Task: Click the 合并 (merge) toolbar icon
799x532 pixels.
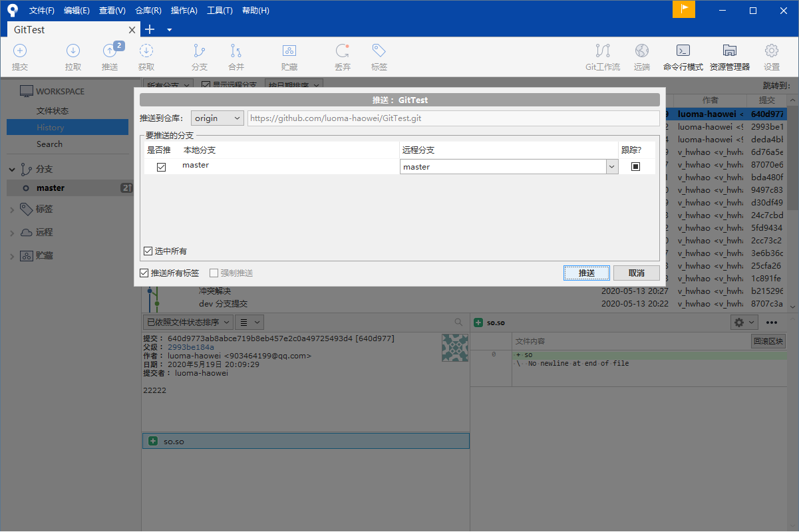Action: tap(236, 51)
